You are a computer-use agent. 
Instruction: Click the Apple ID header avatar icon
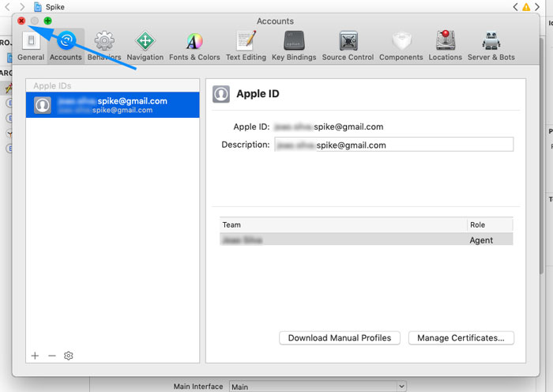click(x=221, y=94)
